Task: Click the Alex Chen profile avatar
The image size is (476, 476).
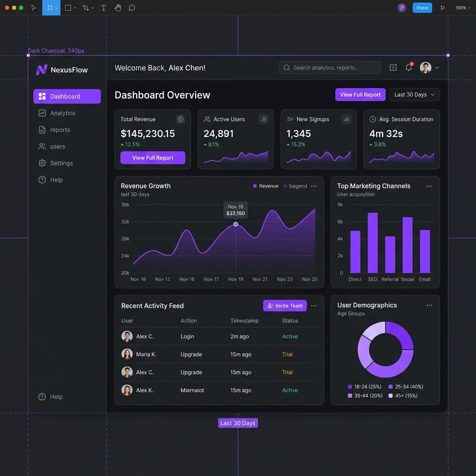Action: point(425,67)
